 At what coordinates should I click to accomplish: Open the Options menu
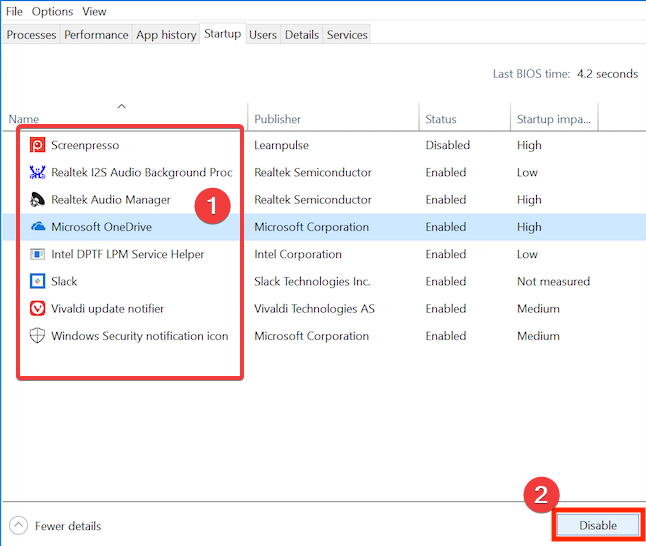pos(52,12)
